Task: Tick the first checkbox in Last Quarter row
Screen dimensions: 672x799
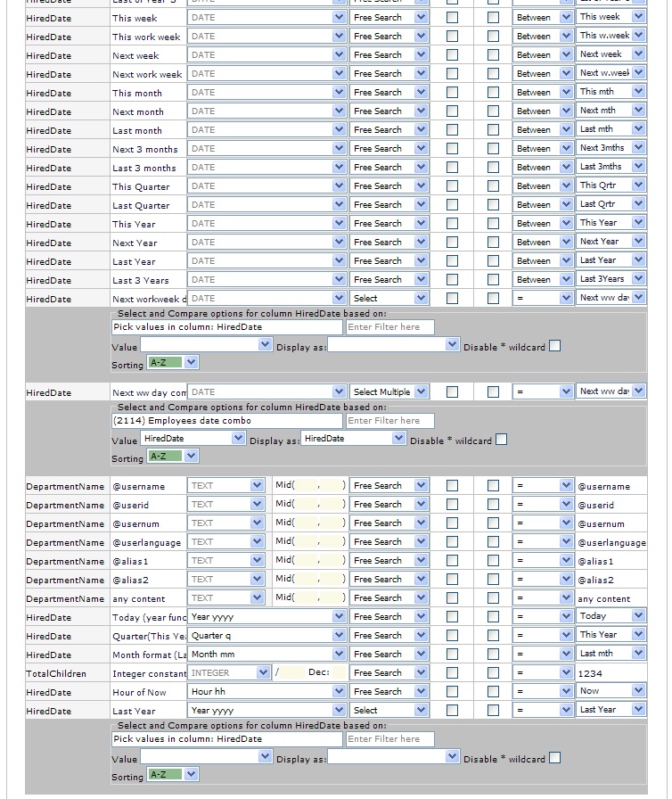Action: tap(452, 205)
